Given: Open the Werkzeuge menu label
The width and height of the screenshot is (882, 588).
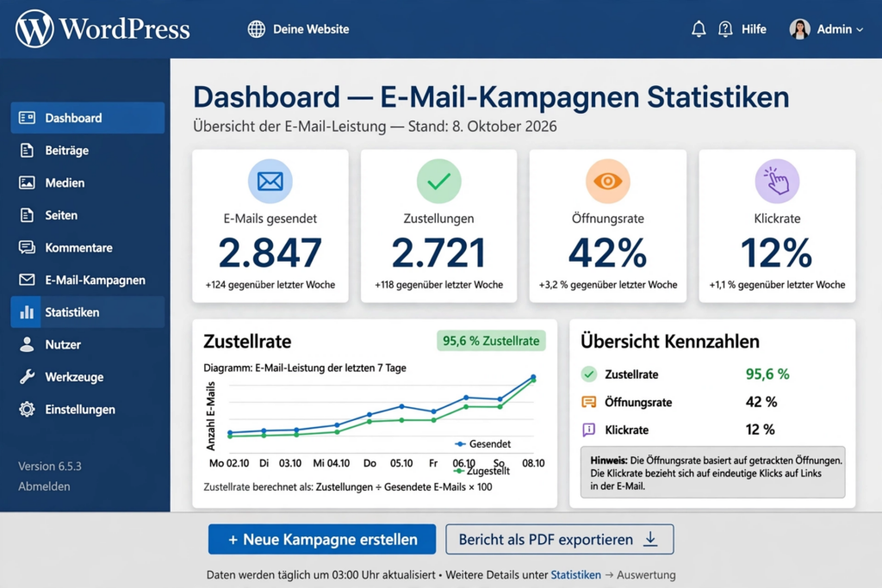Looking at the screenshot, I should [74, 377].
